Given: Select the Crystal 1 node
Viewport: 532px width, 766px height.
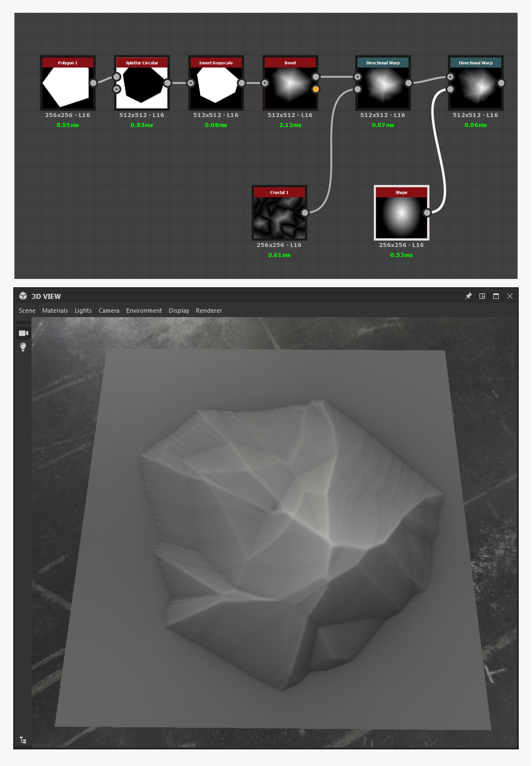Looking at the screenshot, I should (x=279, y=213).
